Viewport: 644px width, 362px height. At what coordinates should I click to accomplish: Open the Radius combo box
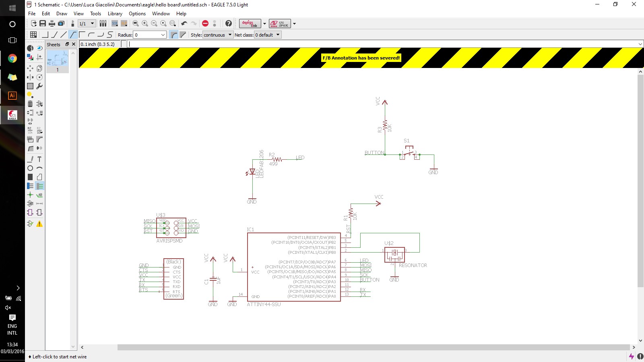(x=150, y=35)
